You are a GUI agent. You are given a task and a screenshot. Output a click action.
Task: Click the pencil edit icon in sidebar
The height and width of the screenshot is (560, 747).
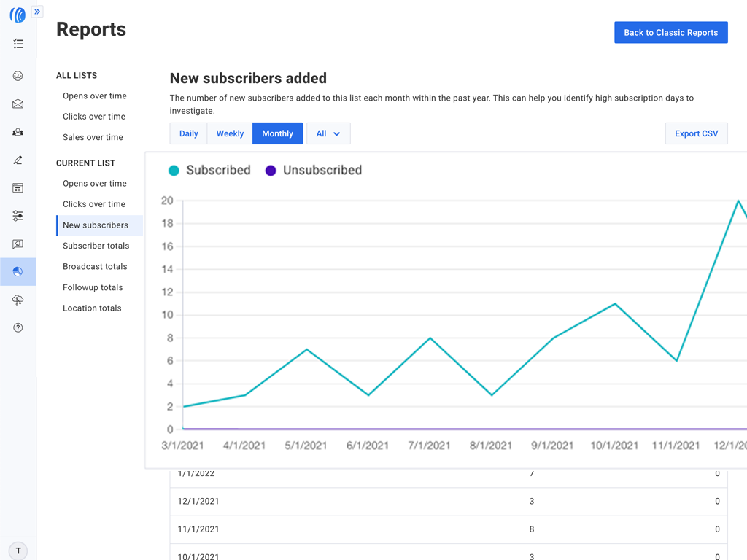click(x=18, y=160)
